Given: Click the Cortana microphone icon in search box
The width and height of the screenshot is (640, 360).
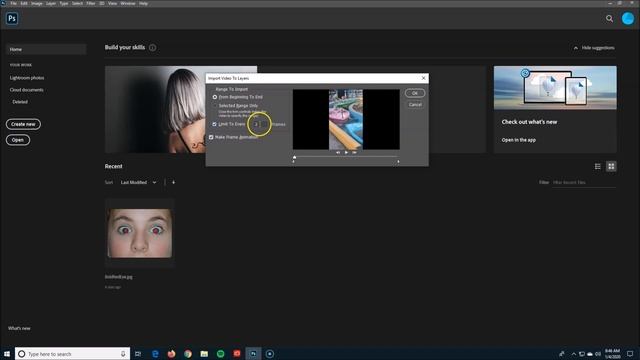Looking at the screenshot, I should [123, 354].
